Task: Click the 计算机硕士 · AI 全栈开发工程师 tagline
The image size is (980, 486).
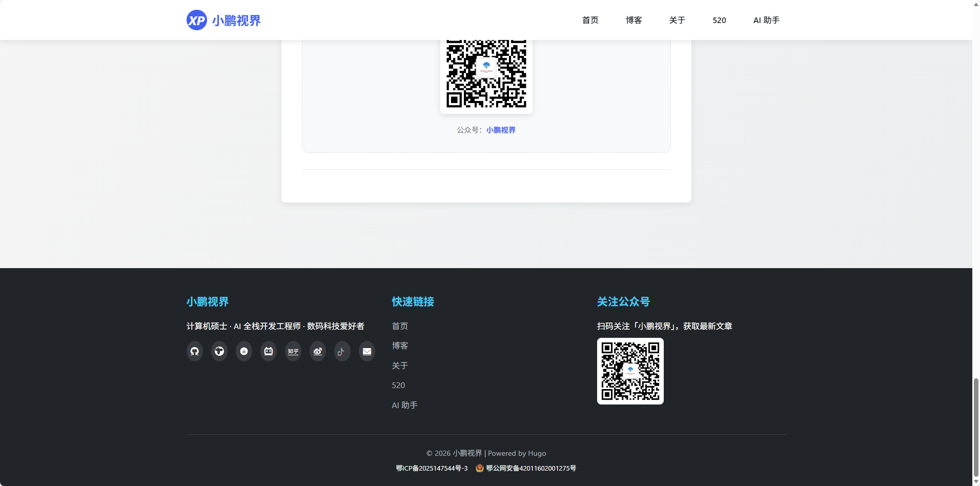Action: [x=275, y=326]
